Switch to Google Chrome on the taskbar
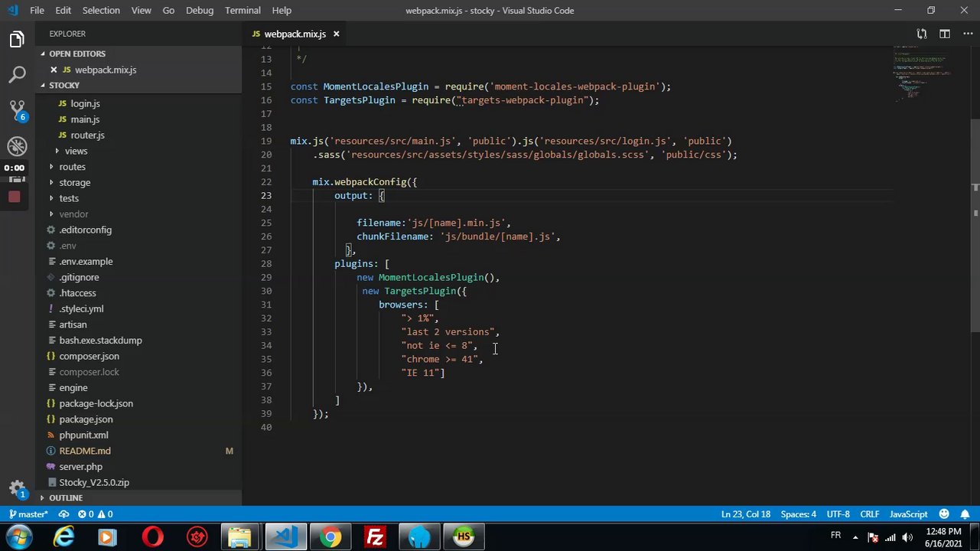 click(330, 537)
